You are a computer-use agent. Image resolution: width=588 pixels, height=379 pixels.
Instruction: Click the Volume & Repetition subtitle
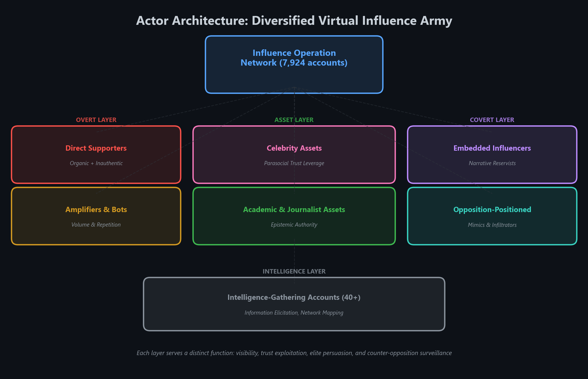(96, 225)
